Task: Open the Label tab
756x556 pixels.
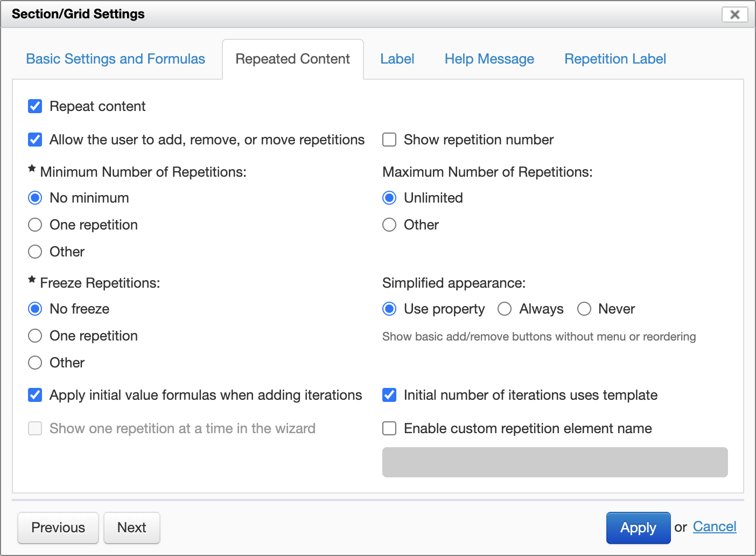Action: point(397,59)
